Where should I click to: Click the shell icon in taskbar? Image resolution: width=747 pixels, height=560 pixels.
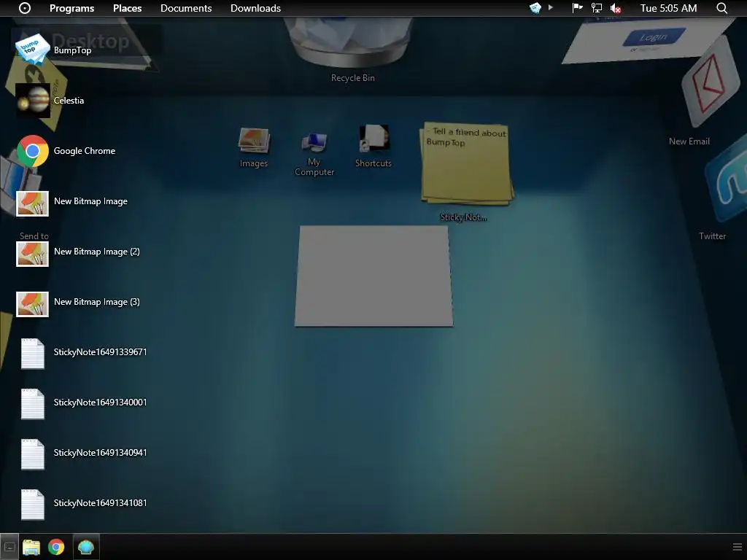pos(86,547)
